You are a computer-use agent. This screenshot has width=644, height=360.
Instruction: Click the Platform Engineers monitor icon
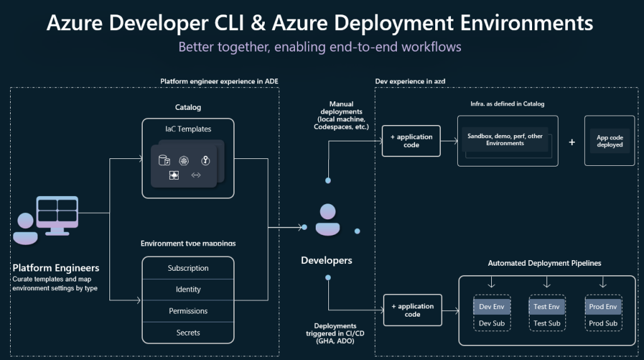57,215
